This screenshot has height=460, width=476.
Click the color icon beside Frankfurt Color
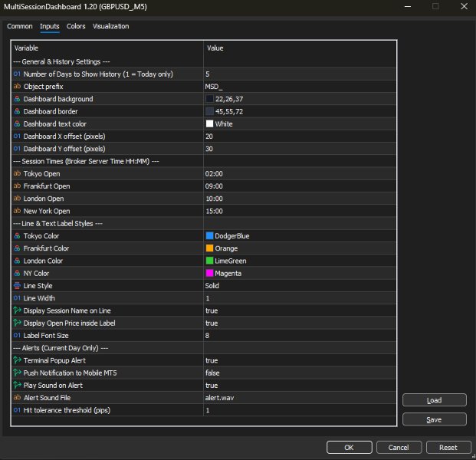coord(17,248)
